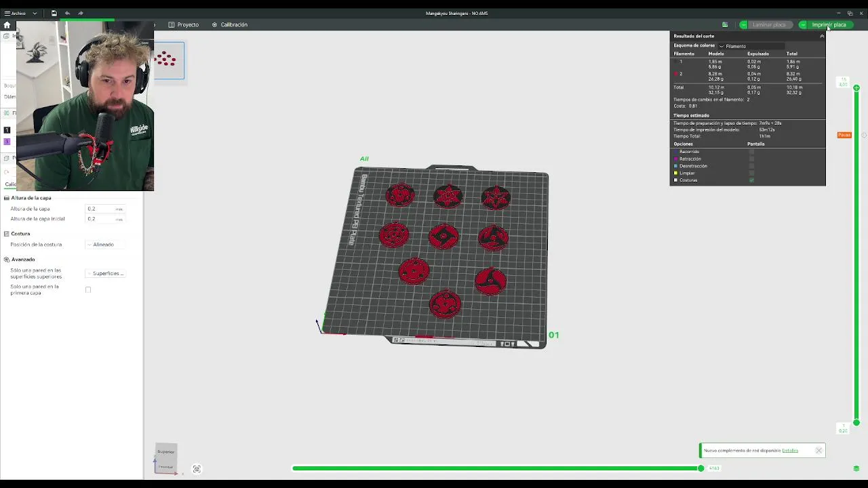Click filament 1 color swatch in results

click(676, 62)
